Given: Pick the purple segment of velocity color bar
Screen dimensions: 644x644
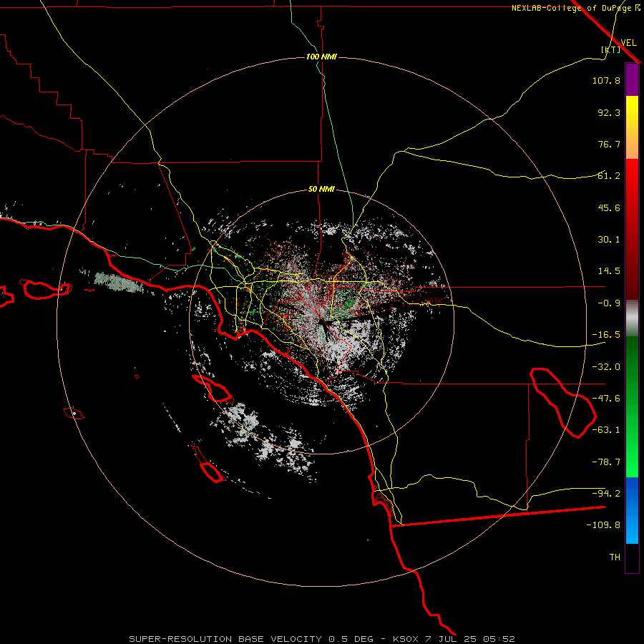Looking at the screenshot, I should 632,79.
